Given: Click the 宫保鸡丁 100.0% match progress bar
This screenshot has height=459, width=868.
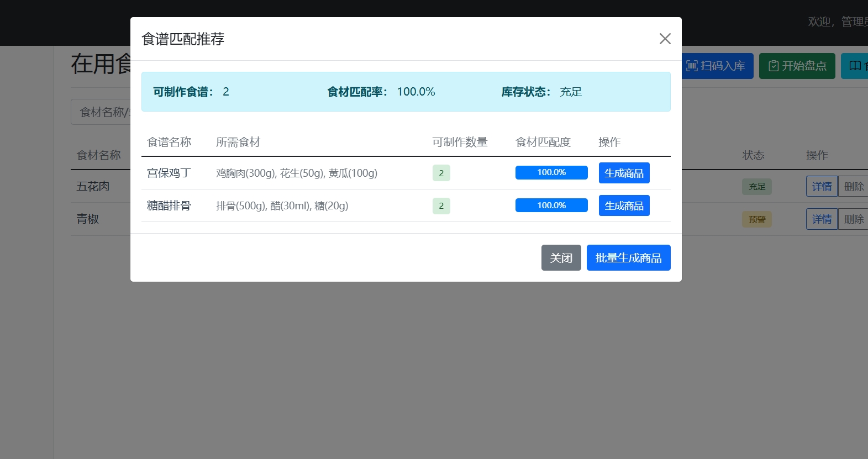Looking at the screenshot, I should (551, 172).
